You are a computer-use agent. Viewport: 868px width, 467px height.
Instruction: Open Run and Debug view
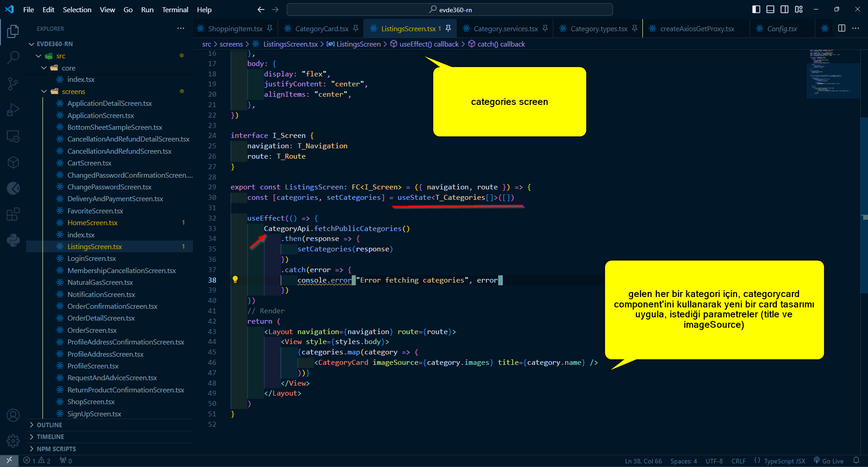coord(13,110)
